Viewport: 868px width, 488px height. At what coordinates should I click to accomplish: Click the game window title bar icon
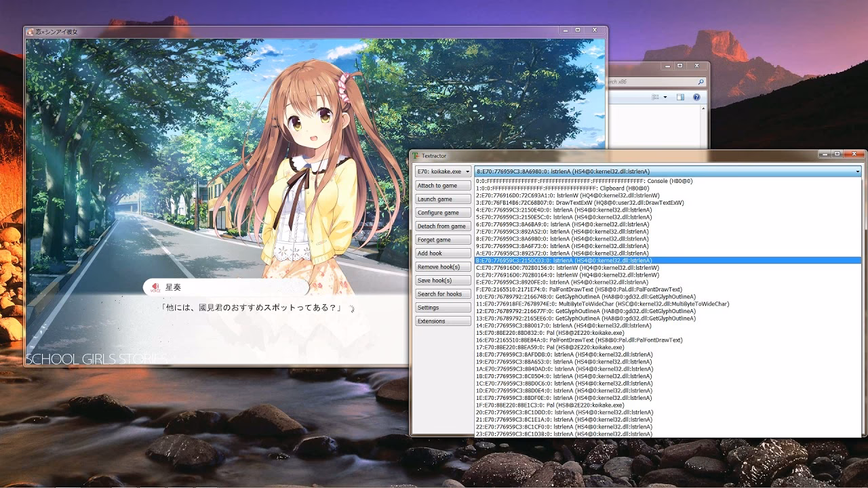(x=29, y=31)
